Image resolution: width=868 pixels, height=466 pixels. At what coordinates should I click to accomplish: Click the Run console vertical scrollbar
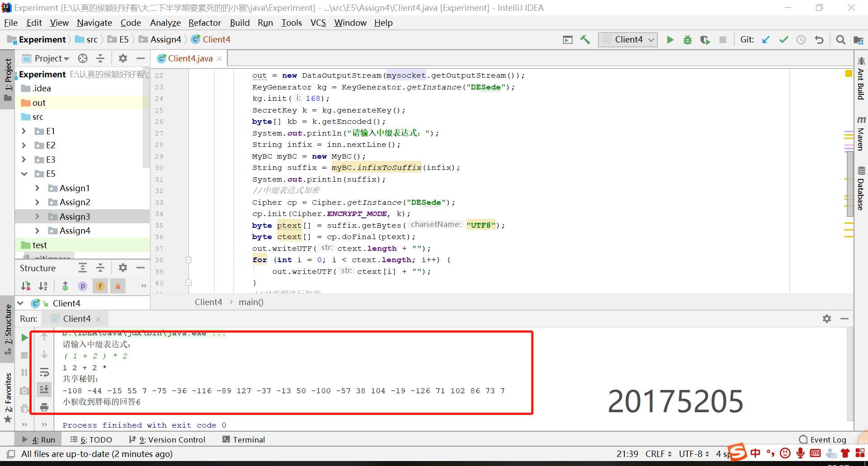click(x=850, y=375)
